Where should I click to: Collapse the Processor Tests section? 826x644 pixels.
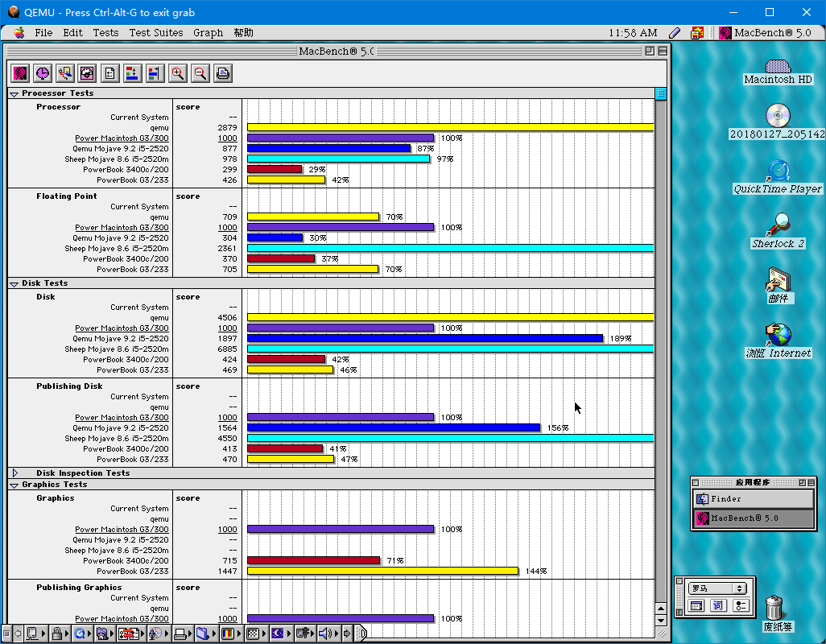[x=14, y=93]
